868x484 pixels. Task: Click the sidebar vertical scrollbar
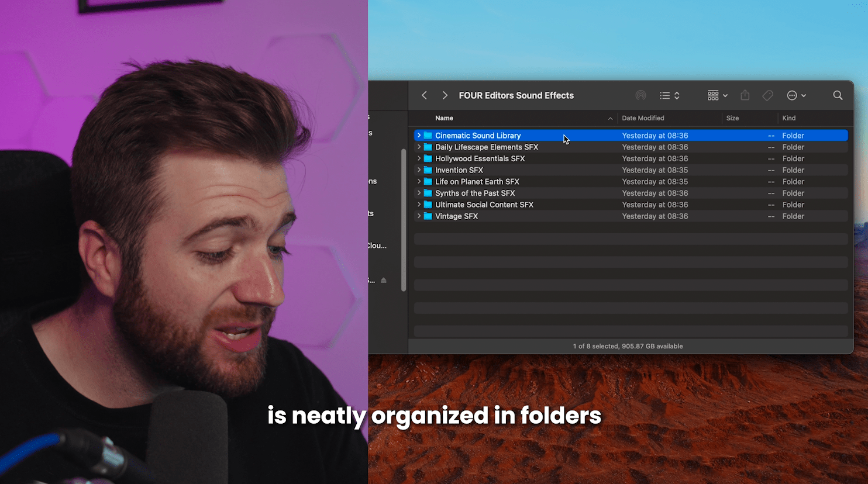click(x=404, y=219)
